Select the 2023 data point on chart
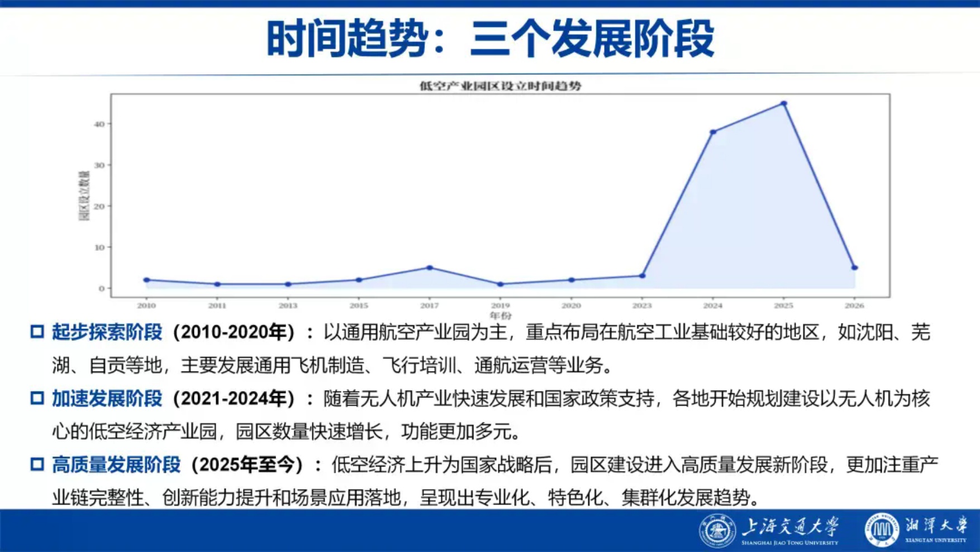 642,275
